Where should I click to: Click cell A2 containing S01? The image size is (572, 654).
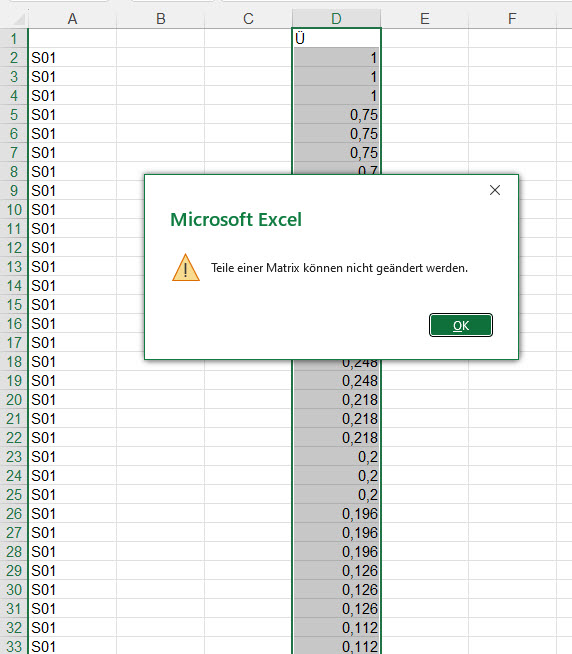coord(72,58)
